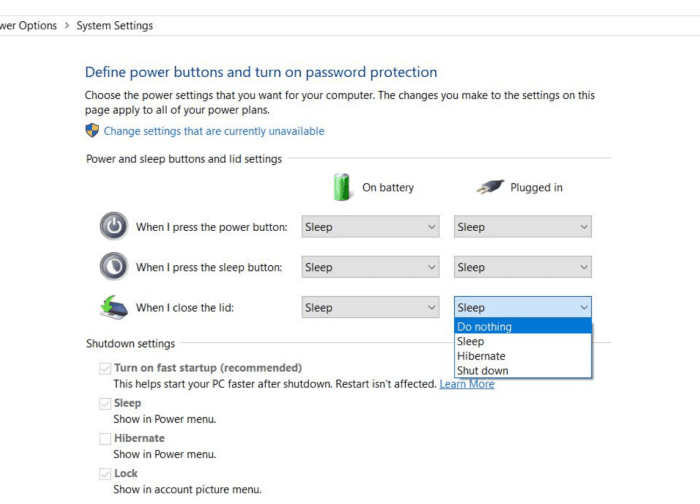Toggle the Lock account menu checkbox
The height and width of the screenshot is (504, 700).
coord(105,474)
